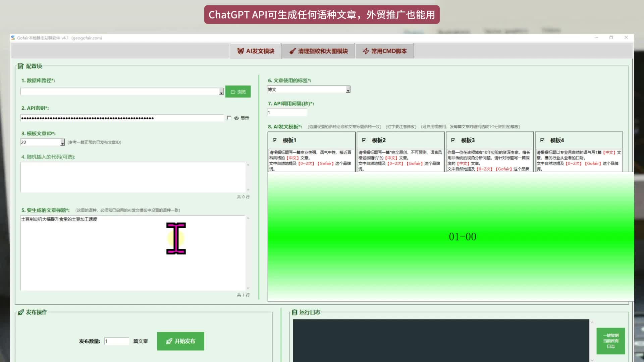Viewport: 644px width, 362px height.
Task: Expand the 数据库路径 dropdown
Action: (221, 92)
